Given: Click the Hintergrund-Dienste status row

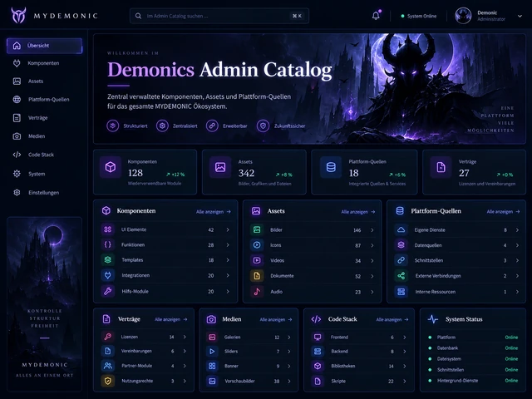Looking at the screenshot, I should pos(473,381).
